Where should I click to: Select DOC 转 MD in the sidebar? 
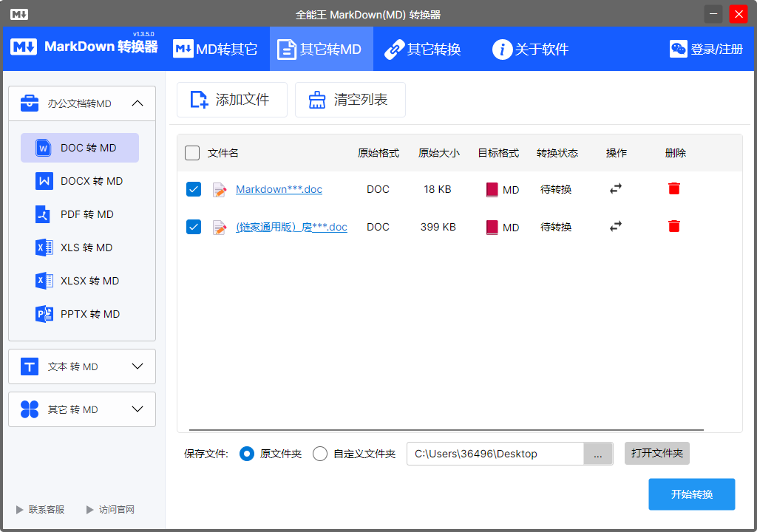80,148
